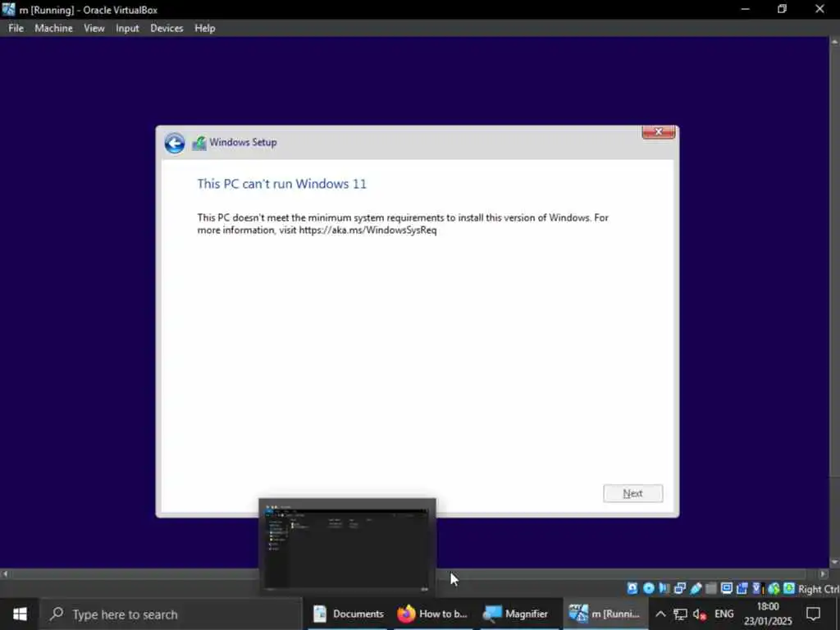Restore down the VirtualBox window
This screenshot has height=630, width=840.
click(782, 9)
